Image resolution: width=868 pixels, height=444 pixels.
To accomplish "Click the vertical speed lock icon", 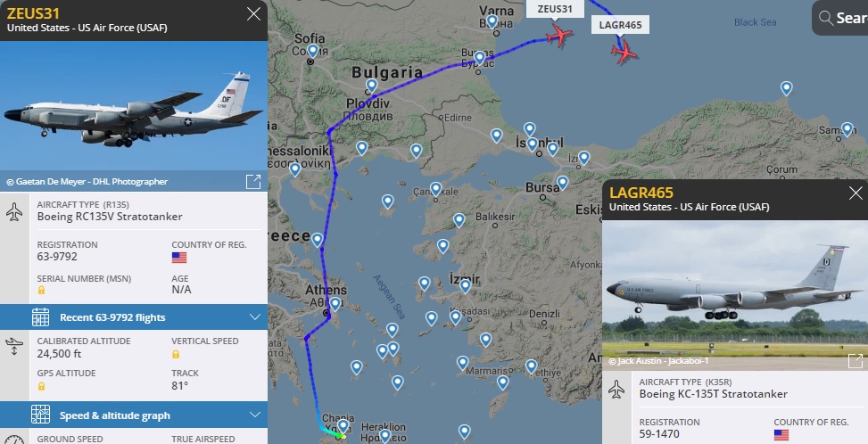I will pyautogui.click(x=176, y=354).
